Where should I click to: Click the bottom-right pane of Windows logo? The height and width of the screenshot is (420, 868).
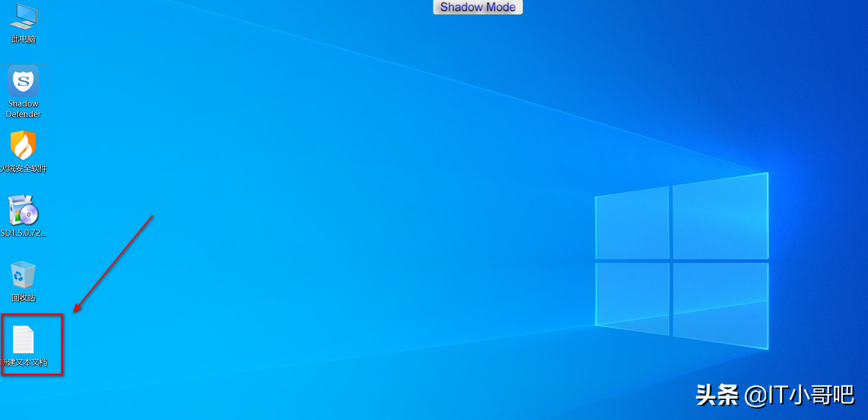point(720,303)
